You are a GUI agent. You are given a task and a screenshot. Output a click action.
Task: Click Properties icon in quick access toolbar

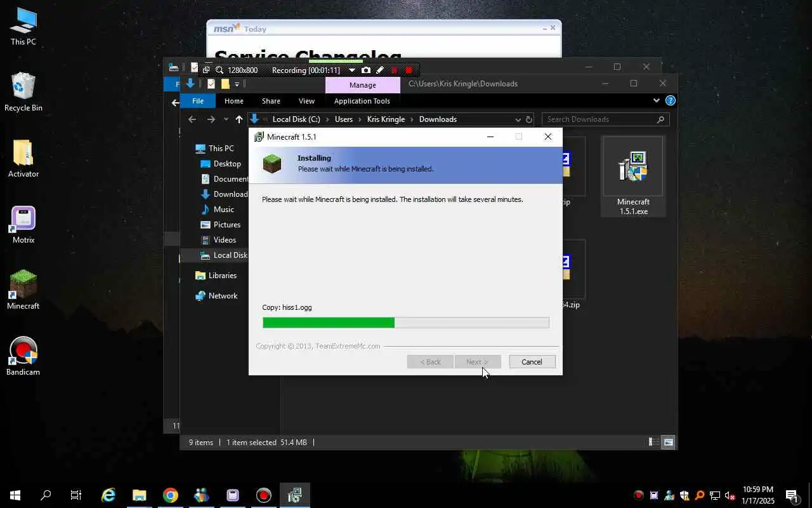[211, 84]
